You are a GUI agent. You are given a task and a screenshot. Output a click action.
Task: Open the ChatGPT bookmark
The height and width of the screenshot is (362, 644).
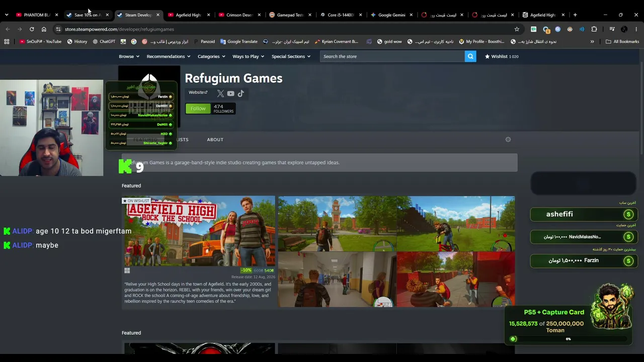coord(104,42)
